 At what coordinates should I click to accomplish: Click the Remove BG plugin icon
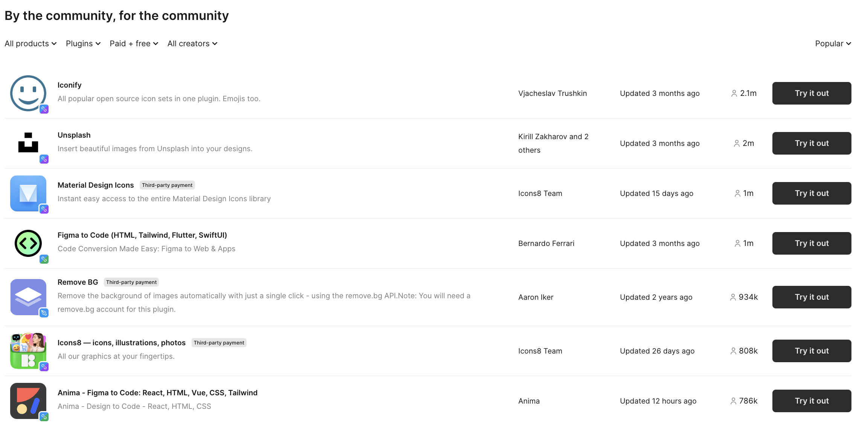coord(28,297)
